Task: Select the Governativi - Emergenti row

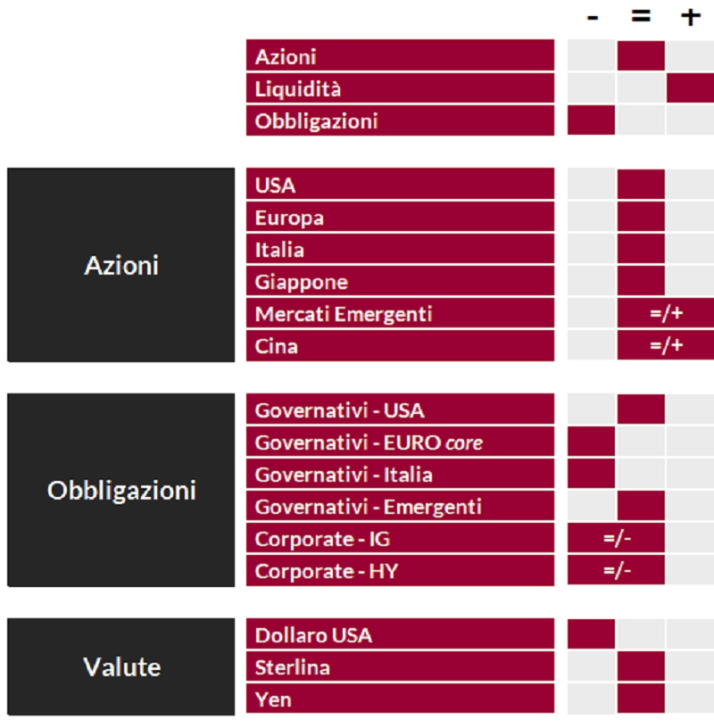Action: click(400, 506)
